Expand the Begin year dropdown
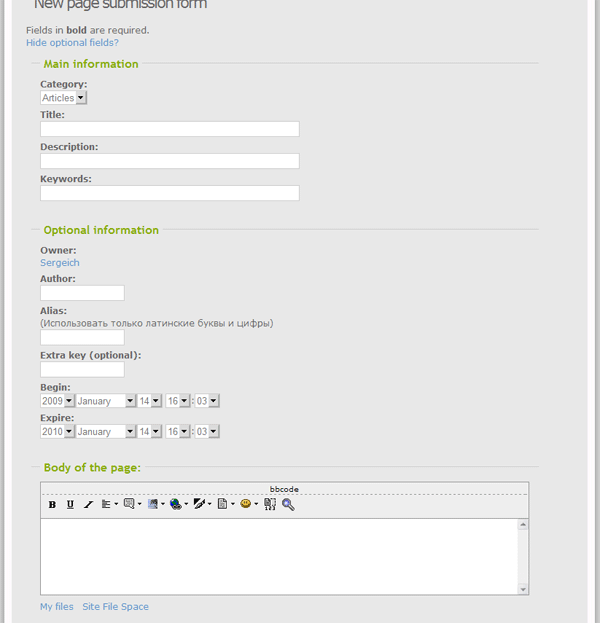Image resolution: width=600 pixels, height=623 pixels. [x=57, y=401]
